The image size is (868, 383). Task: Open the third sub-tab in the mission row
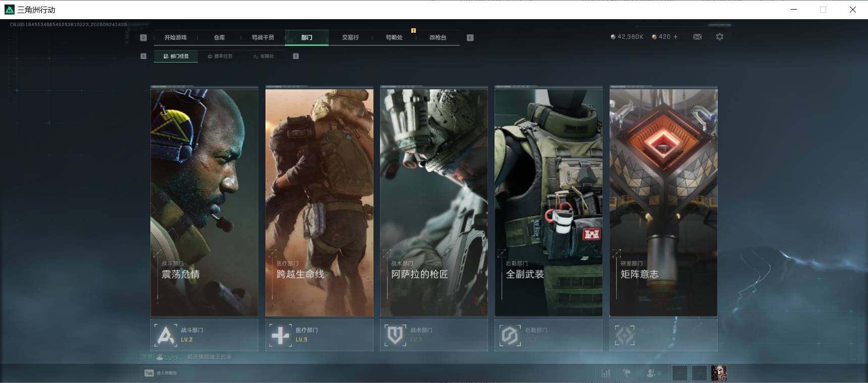tap(263, 56)
